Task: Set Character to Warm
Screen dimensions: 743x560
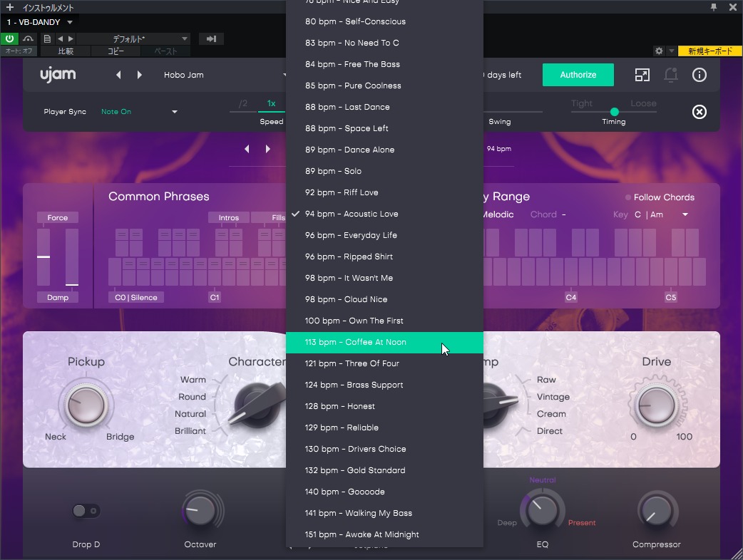Action: point(193,380)
